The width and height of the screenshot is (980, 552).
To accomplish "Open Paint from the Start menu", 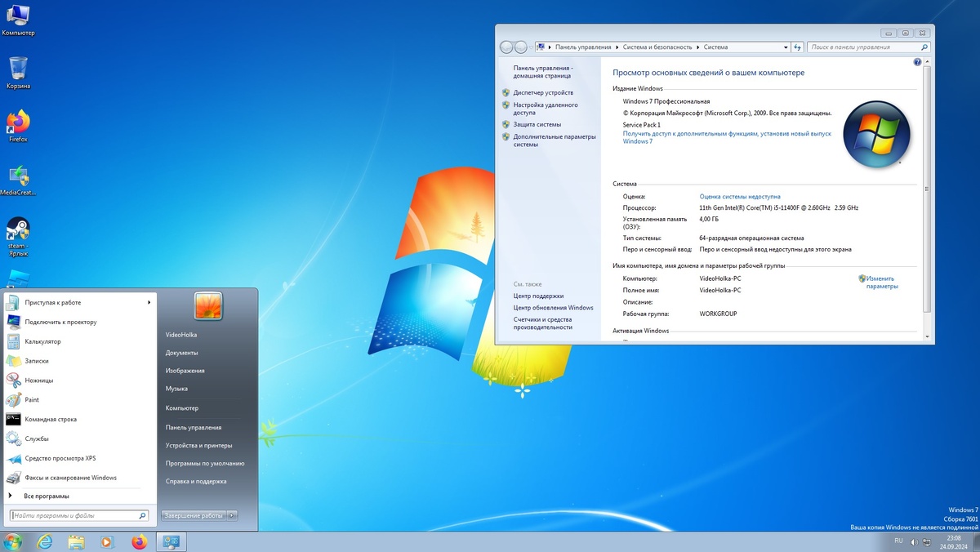I will (x=80, y=400).
